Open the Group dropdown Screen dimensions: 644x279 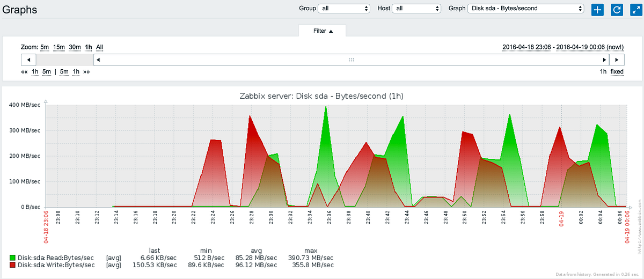point(344,9)
